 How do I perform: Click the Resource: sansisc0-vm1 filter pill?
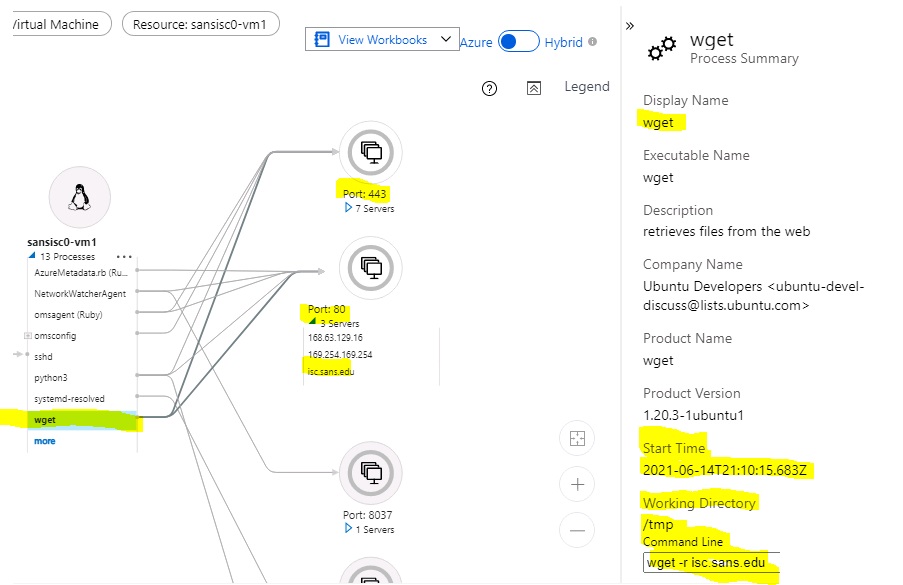pyautogui.click(x=200, y=24)
